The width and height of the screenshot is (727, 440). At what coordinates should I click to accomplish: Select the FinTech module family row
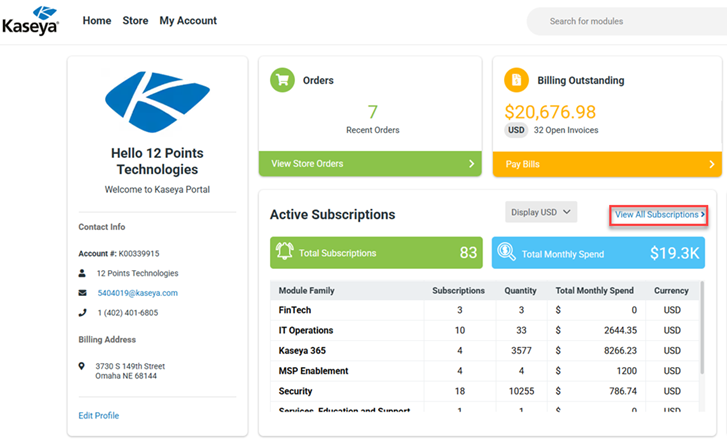click(485, 310)
